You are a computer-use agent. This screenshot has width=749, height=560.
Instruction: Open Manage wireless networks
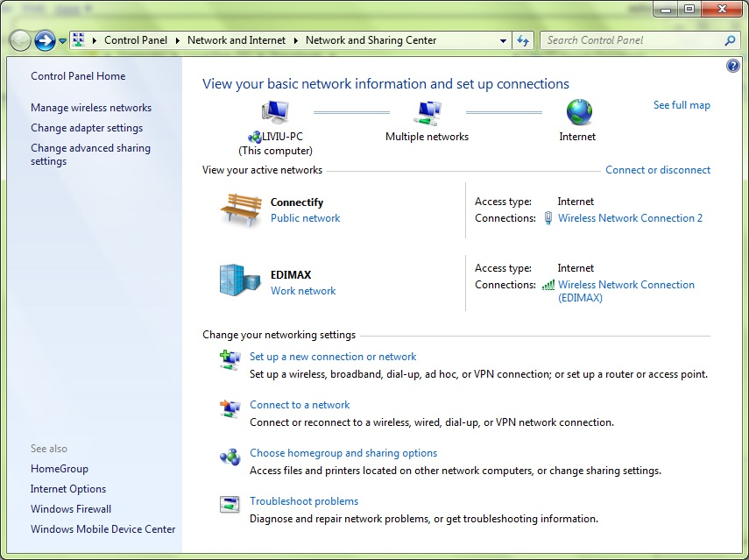(x=91, y=108)
